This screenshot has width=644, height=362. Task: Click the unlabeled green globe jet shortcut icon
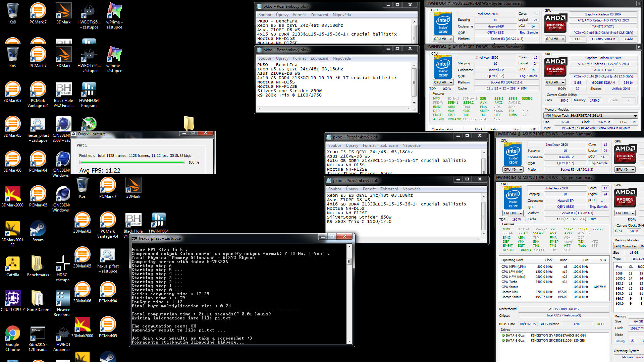click(x=89, y=123)
